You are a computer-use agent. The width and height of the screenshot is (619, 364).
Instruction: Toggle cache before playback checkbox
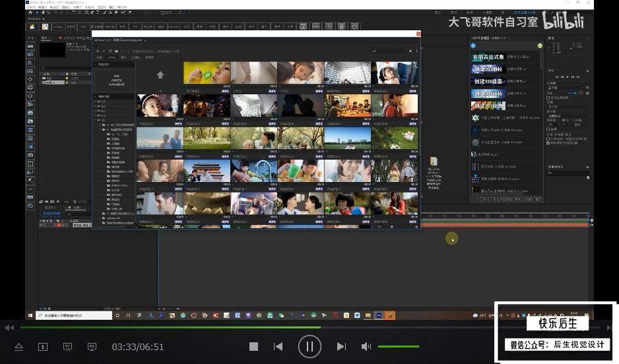[548, 98]
